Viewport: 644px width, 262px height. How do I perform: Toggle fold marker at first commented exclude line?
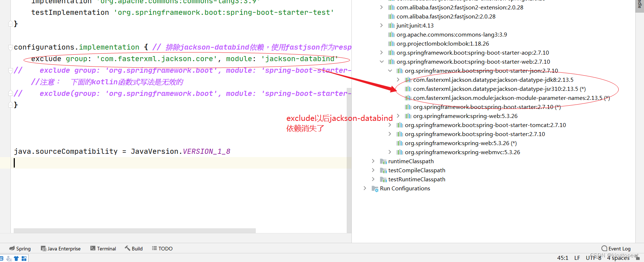pyautogui.click(x=10, y=70)
